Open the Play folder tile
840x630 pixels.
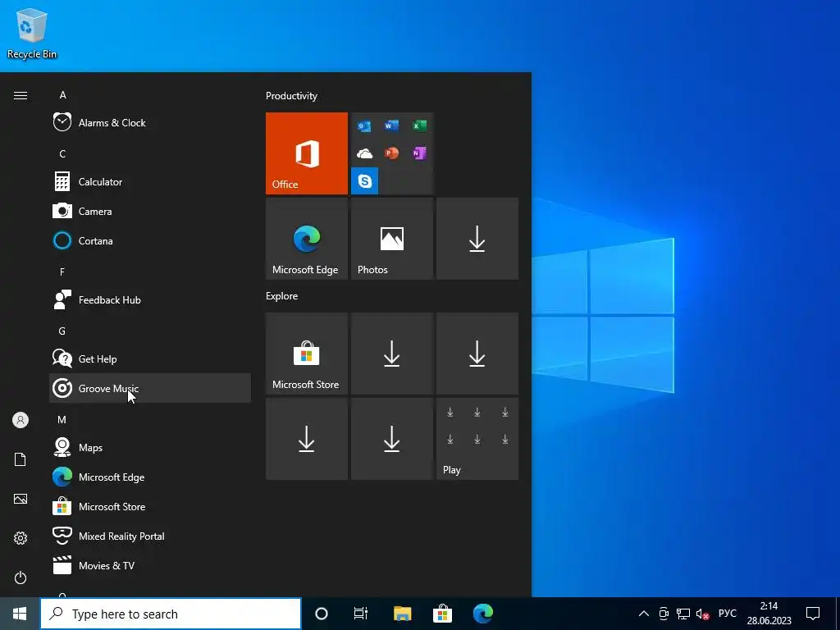point(477,439)
